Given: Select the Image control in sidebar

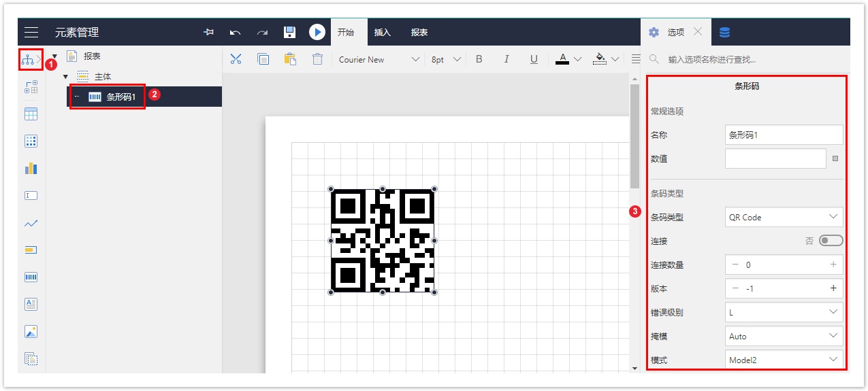Looking at the screenshot, I should point(31,332).
